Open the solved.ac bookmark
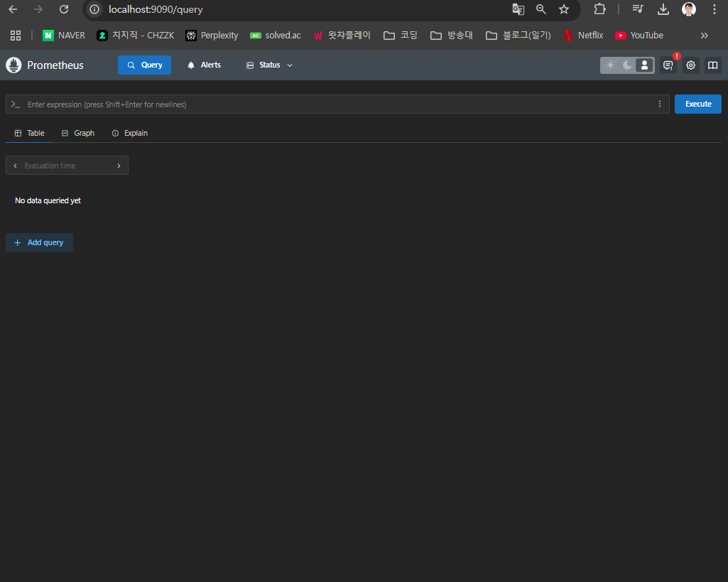Image resolution: width=728 pixels, height=582 pixels. pos(276,36)
